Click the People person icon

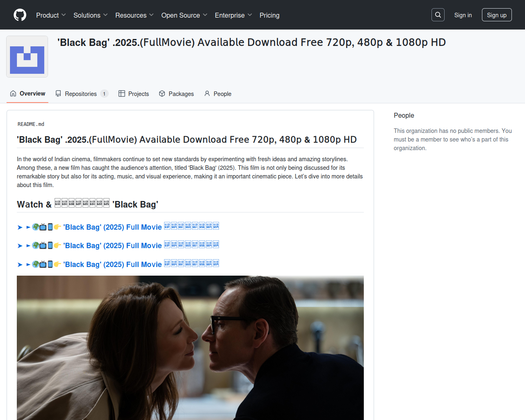[x=207, y=94]
